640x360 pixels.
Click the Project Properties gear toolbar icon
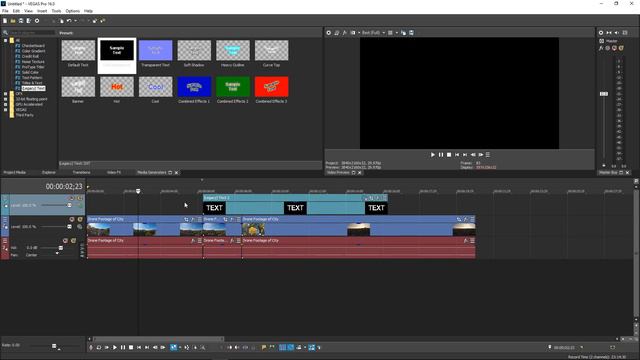point(37,21)
